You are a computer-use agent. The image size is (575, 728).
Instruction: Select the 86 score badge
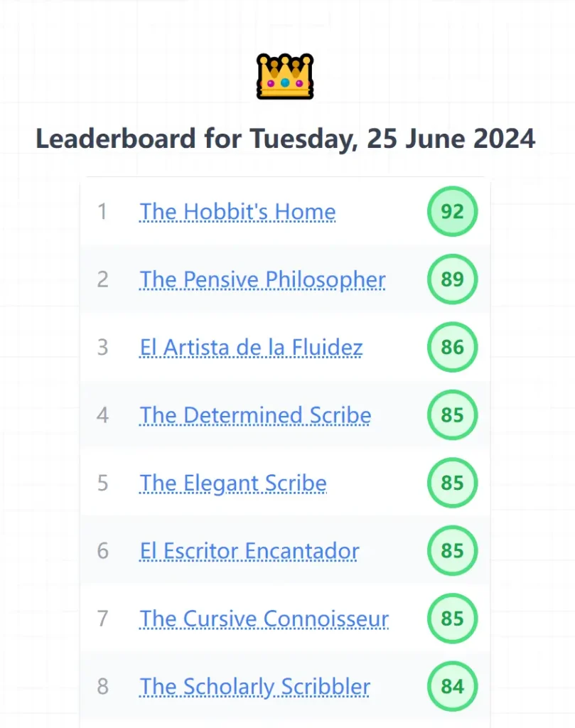point(452,348)
